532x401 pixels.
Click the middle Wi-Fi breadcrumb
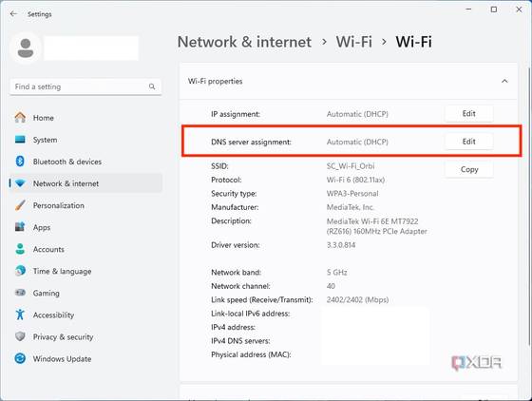point(353,42)
